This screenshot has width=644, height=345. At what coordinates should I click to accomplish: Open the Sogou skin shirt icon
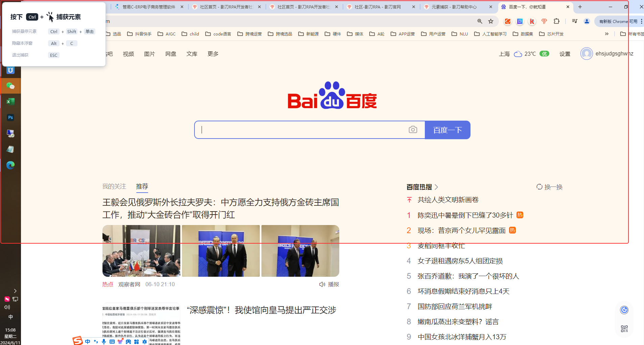[x=120, y=342]
